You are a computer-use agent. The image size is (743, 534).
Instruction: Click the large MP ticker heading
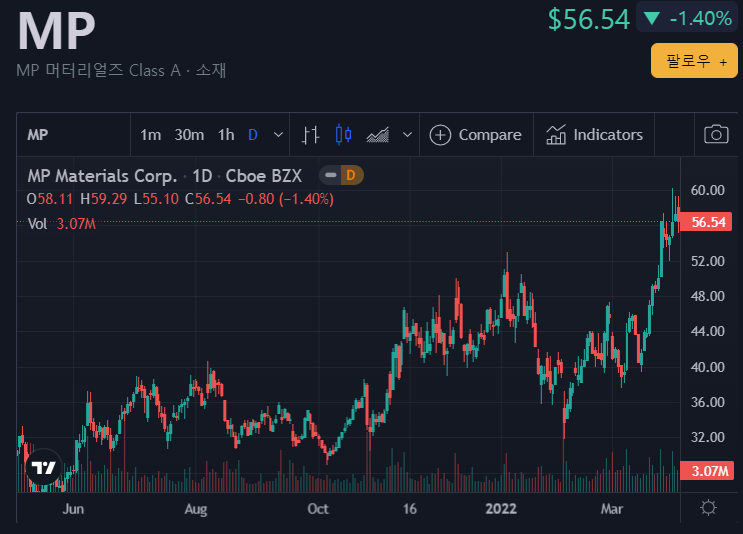56,30
